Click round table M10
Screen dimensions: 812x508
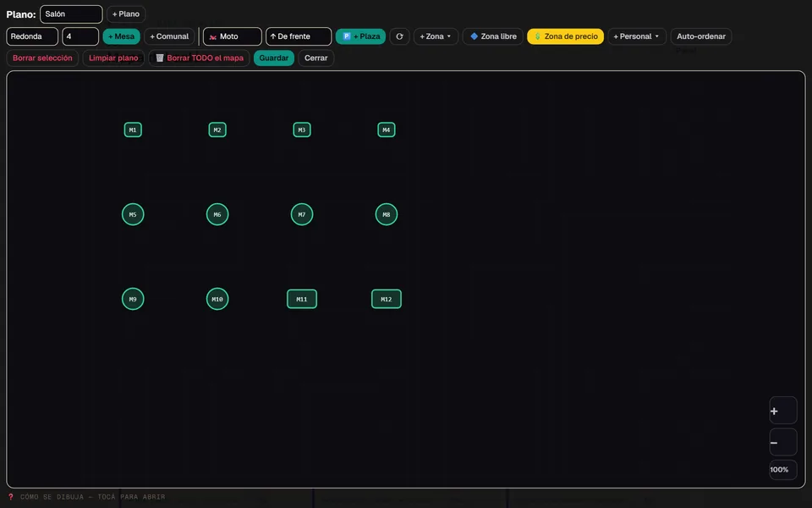tap(217, 299)
